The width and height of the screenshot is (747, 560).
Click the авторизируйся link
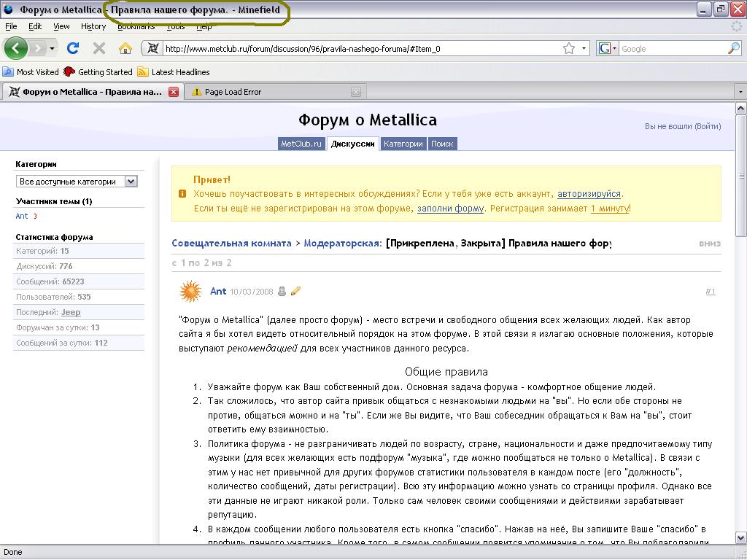click(x=589, y=194)
